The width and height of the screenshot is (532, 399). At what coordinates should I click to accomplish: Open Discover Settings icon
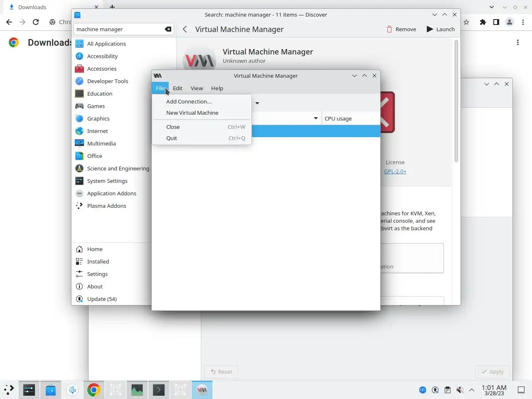pos(79,274)
